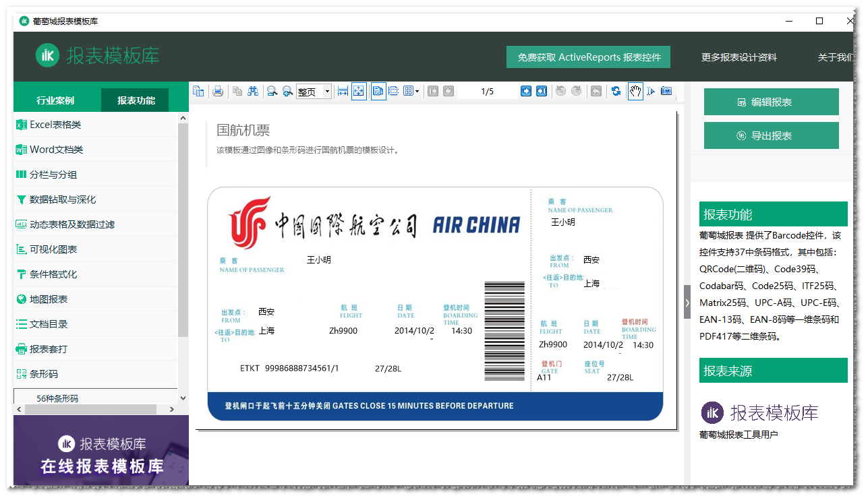Click the snapshot camera tool icon
Screen dimensions: 868x500
[666, 91]
